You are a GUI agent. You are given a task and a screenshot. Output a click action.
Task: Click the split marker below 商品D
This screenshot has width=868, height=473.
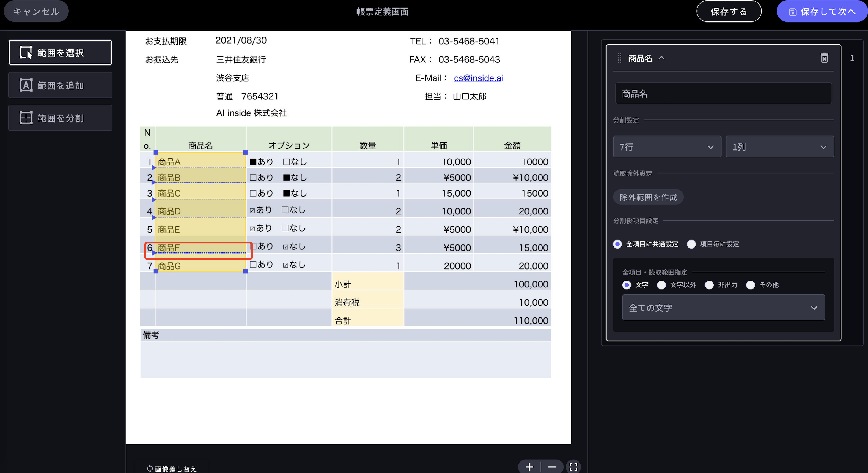point(154,218)
